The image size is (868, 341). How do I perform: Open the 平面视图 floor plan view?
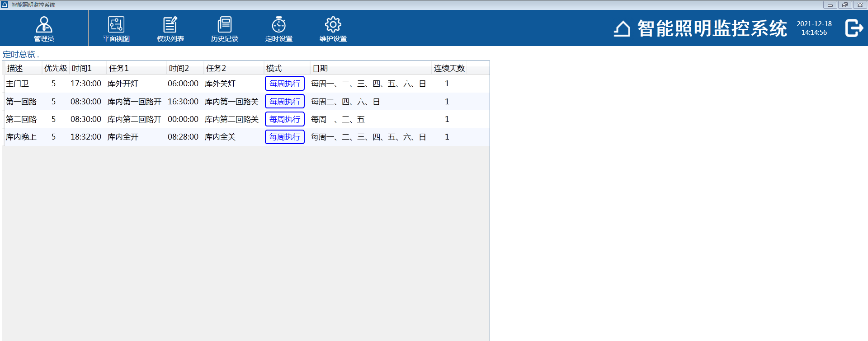tap(116, 28)
